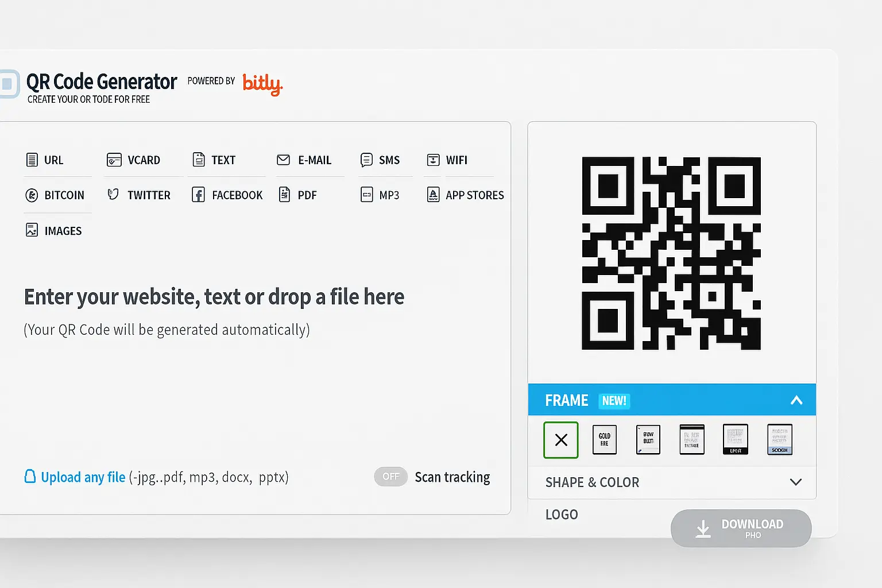Select the MP3 icon
882x588 pixels.
[x=366, y=195]
